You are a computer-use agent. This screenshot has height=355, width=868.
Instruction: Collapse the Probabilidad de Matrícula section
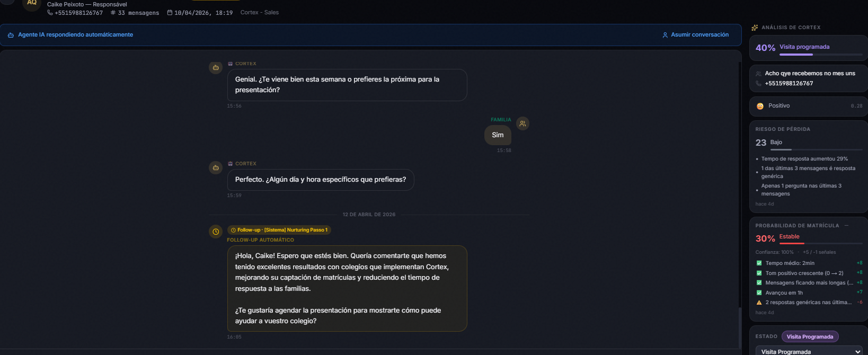[x=846, y=226]
